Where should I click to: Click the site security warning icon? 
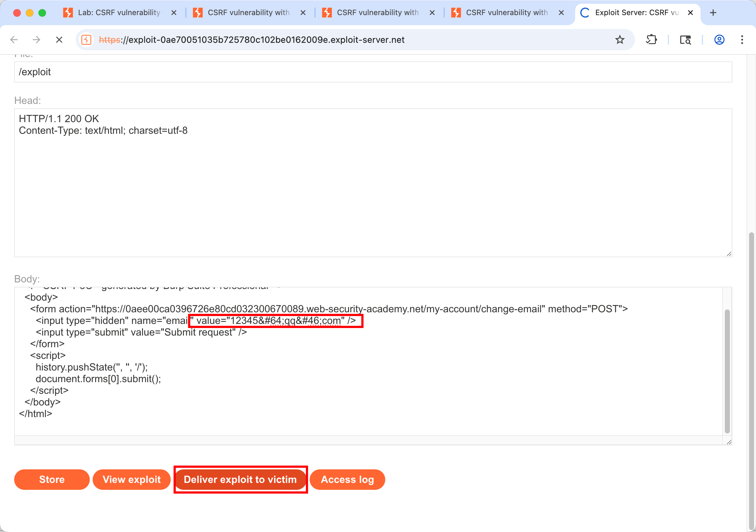coord(86,40)
